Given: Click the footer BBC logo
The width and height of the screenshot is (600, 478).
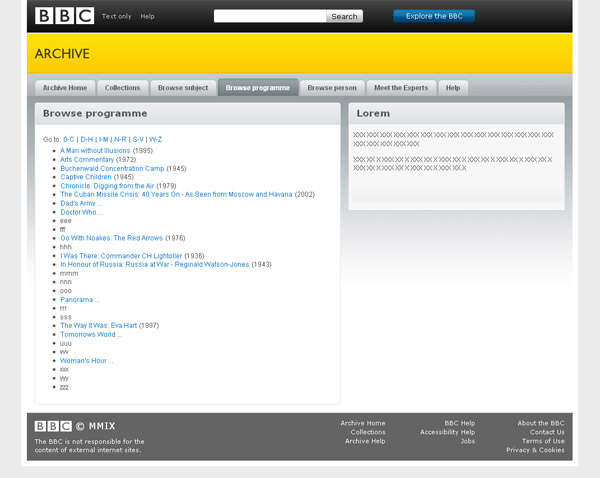Looking at the screenshot, I should point(53,426).
